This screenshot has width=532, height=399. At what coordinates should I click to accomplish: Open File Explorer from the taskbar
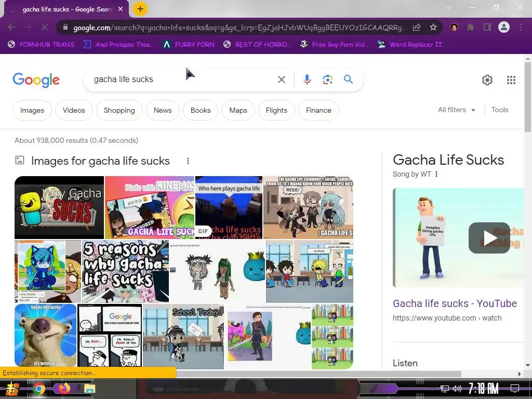[89, 389]
